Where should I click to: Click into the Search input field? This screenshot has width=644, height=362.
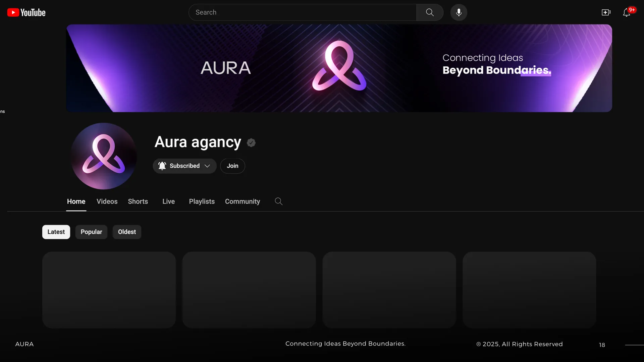click(x=303, y=12)
